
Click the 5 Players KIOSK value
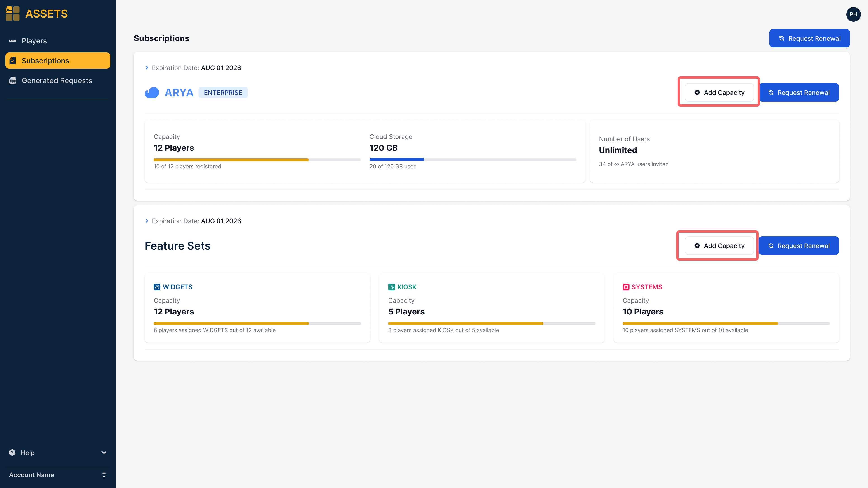point(406,312)
